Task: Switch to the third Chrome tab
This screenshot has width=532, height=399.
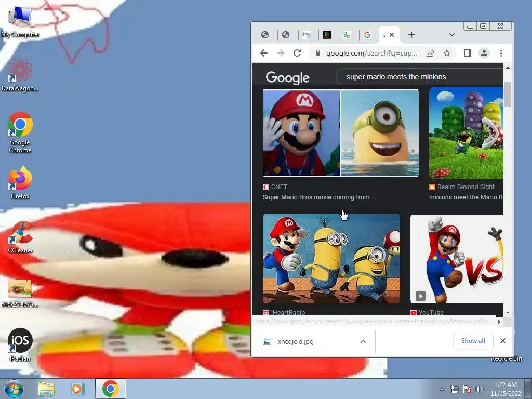Action: pyautogui.click(x=307, y=35)
